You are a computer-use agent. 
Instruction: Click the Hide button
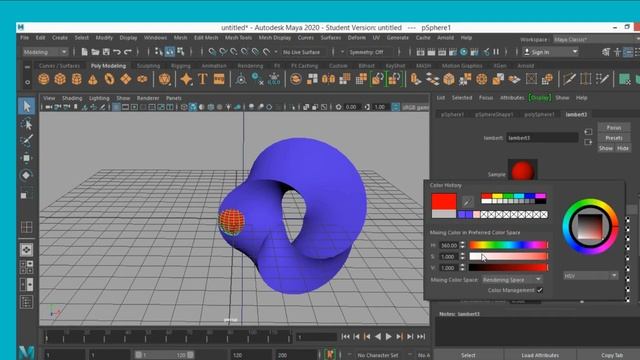pyautogui.click(x=622, y=148)
